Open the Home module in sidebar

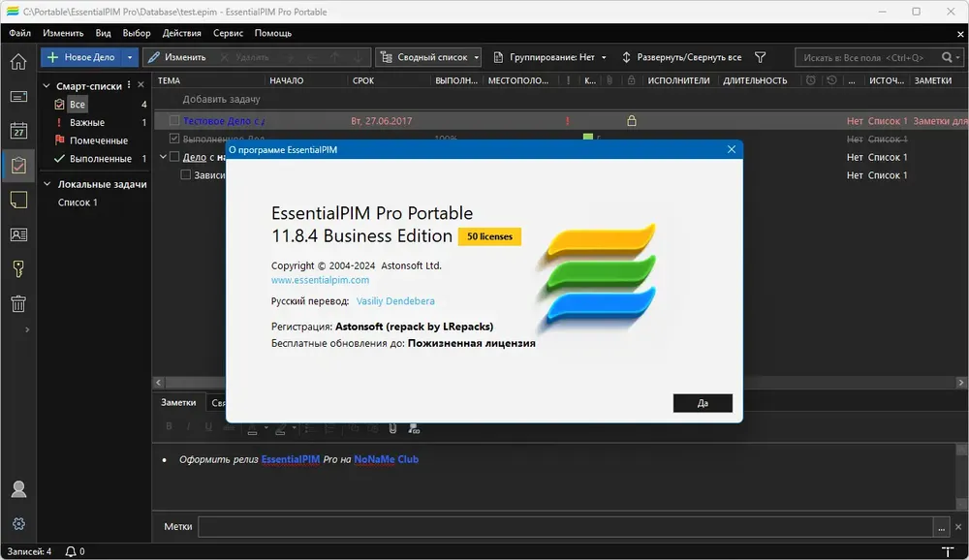click(x=18, y=61)
